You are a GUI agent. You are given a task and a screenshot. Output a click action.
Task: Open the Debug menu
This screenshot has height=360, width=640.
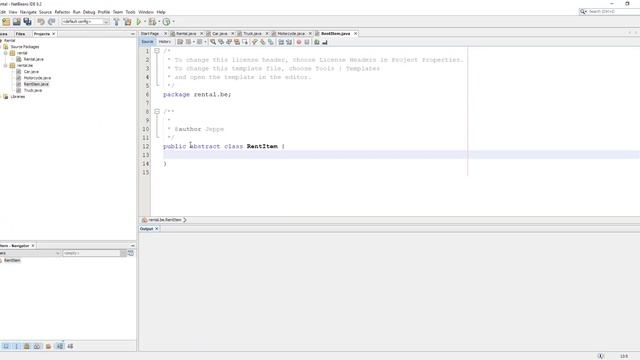[x=89, y=12]
